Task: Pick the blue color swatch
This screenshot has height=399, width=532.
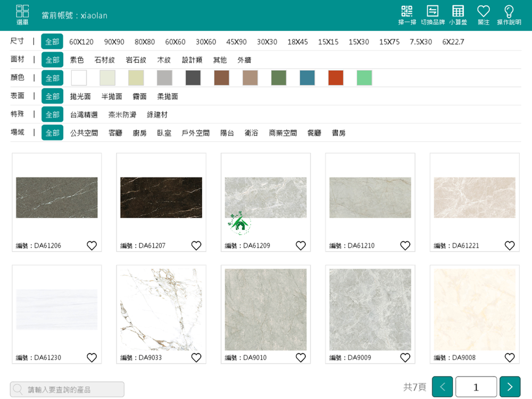Action: coord(307,78)
